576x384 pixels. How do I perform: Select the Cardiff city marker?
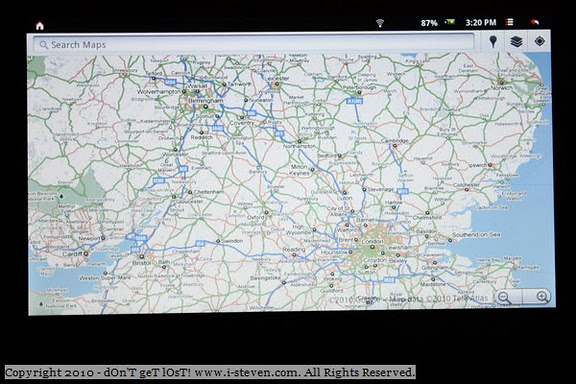(x=86, y=254)
